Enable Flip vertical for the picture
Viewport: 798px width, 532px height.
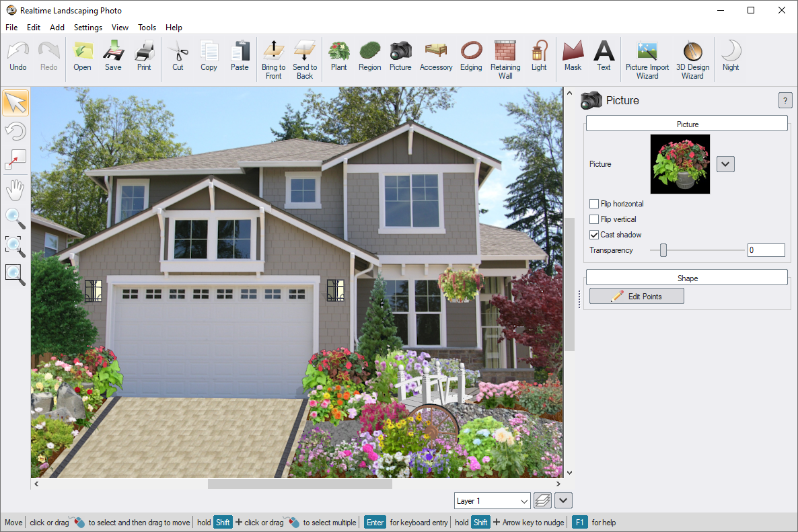pos(594,219)
